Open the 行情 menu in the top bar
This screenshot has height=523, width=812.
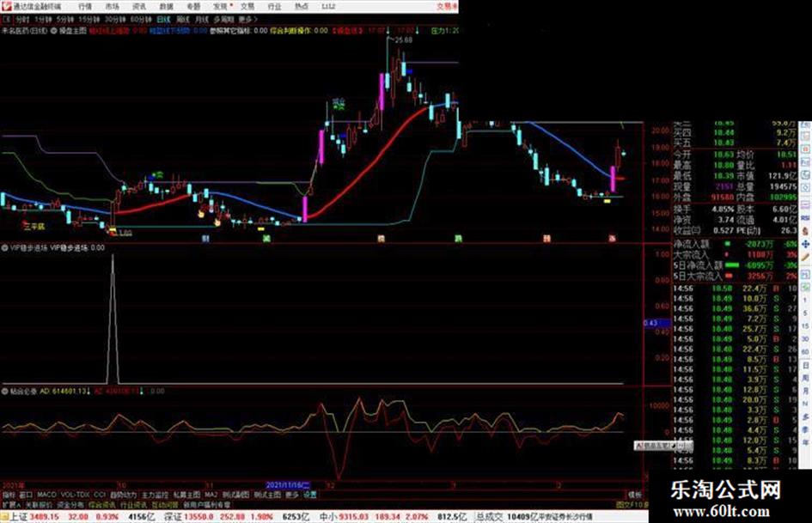[x=85, y=6]
